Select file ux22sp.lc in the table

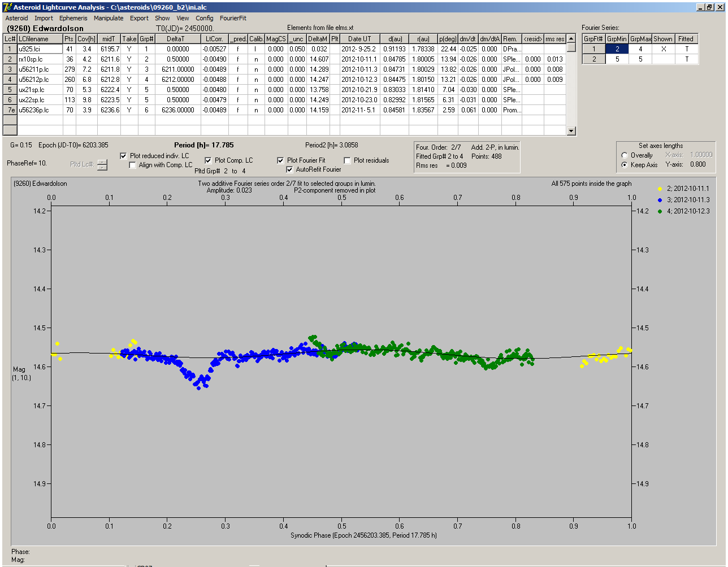point(40,100)
